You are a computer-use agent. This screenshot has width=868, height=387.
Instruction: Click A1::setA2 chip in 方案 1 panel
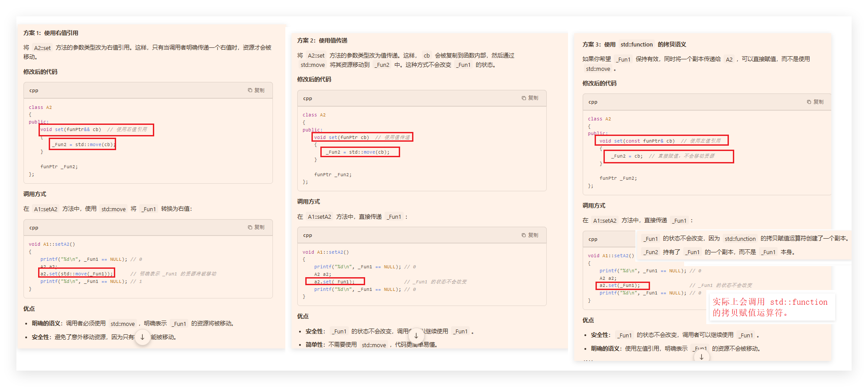pos(46,209)
